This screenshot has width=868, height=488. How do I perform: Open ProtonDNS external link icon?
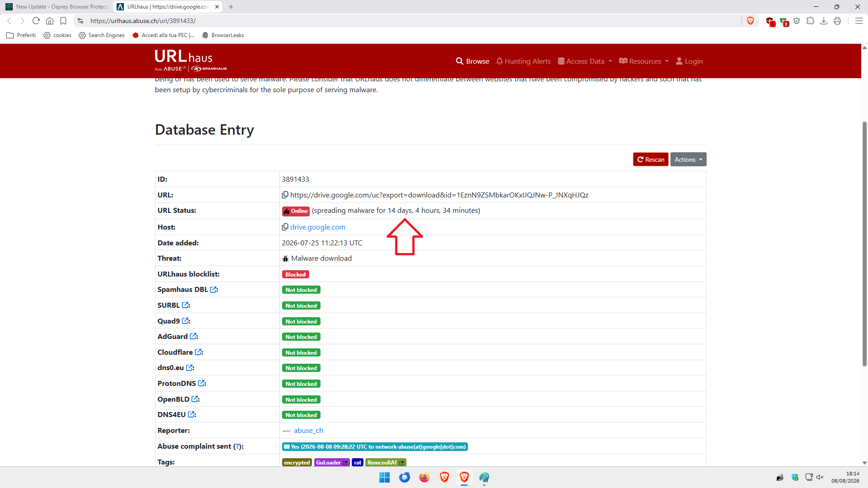(201, 384)
